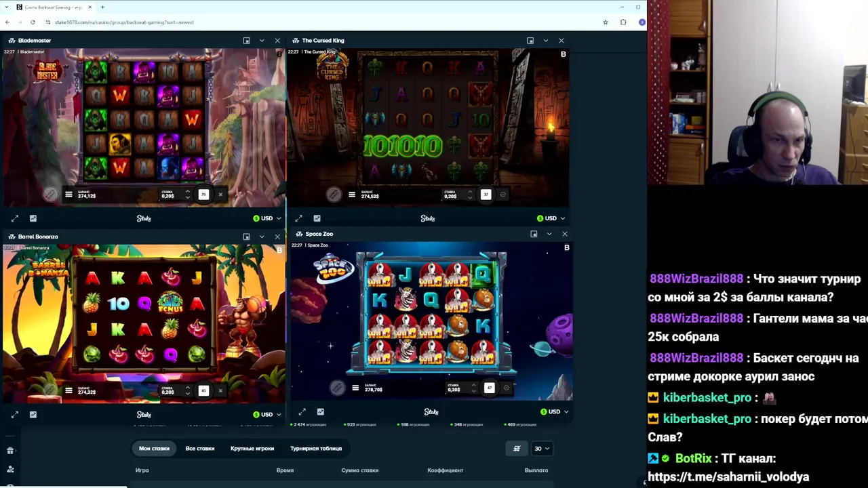Open live stats chart for Blademaster
The width and height of the screenshot is (868, 488).
[33, 218]
